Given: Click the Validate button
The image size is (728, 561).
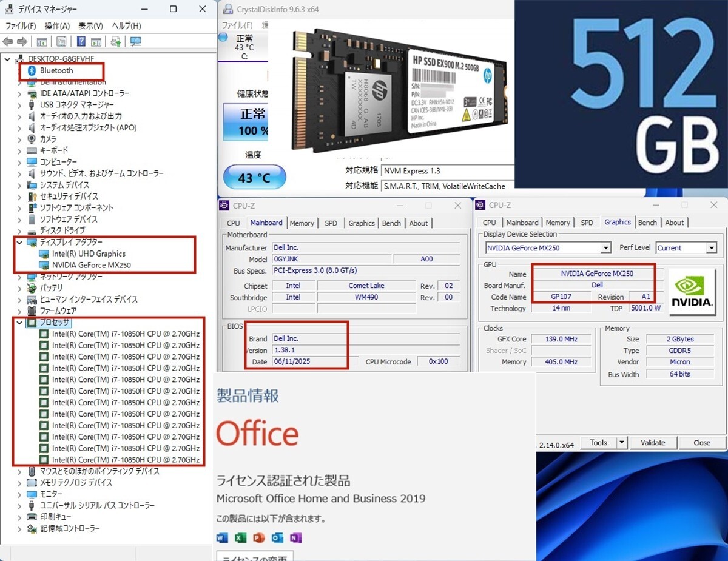Looking at the screenshot, I should 653,443.
